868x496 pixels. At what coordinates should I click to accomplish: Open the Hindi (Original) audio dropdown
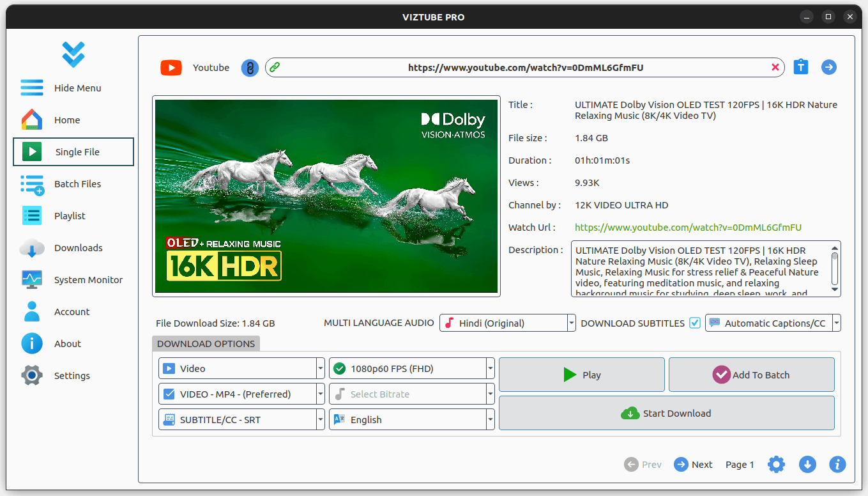pyautogui.click(x=508, y=323)
